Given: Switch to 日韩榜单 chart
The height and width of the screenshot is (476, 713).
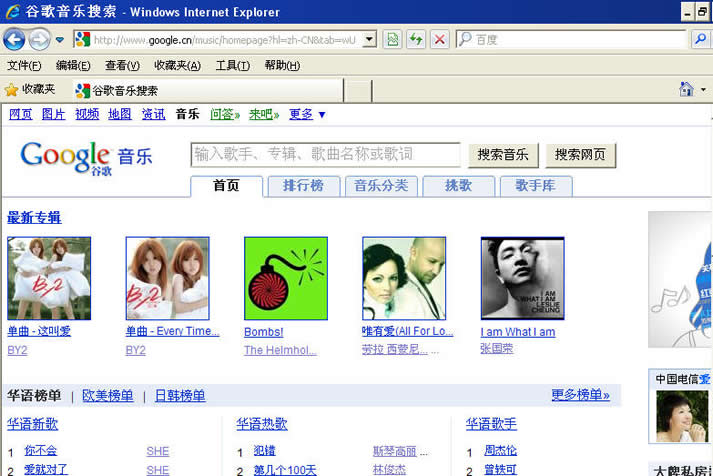Looking at the screenshot, I should click(x=180, y=396).
